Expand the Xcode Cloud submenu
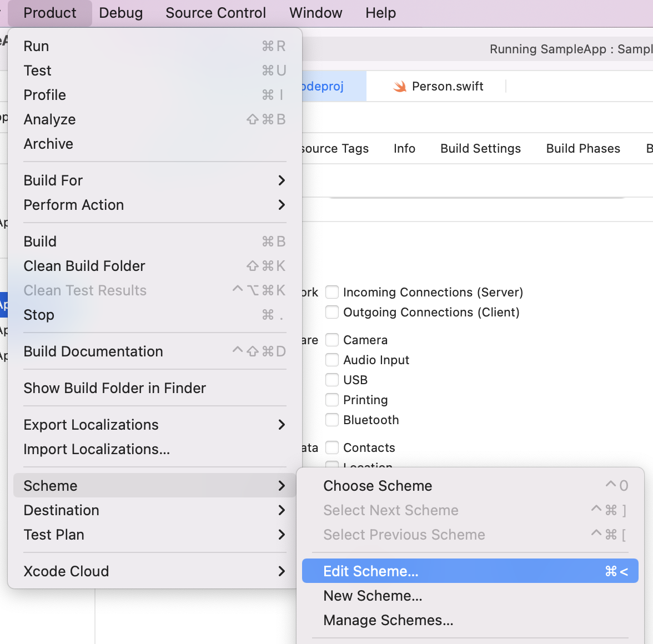Screen dimensions: 653x644 tap(154, 571)
